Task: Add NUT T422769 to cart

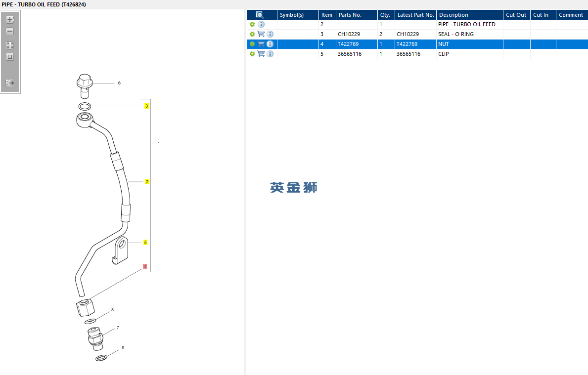Action: [x=261, y=44]
